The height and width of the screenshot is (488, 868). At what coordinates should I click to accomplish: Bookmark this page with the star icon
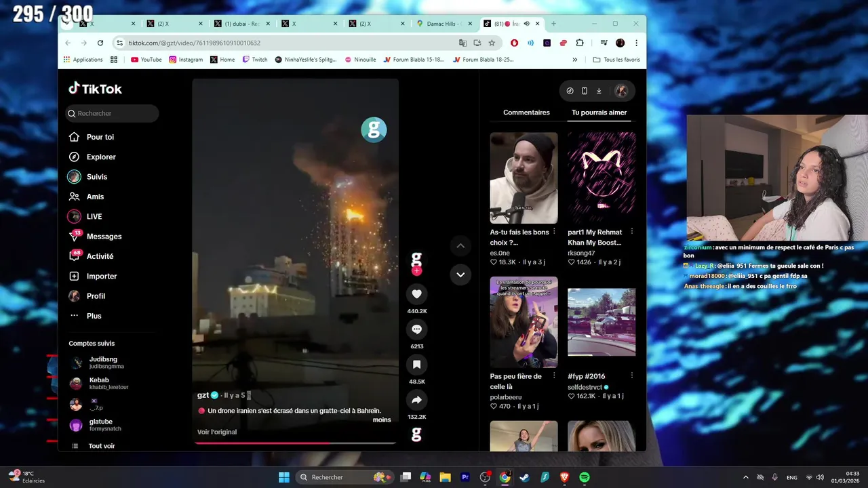[x=492, y=43]
